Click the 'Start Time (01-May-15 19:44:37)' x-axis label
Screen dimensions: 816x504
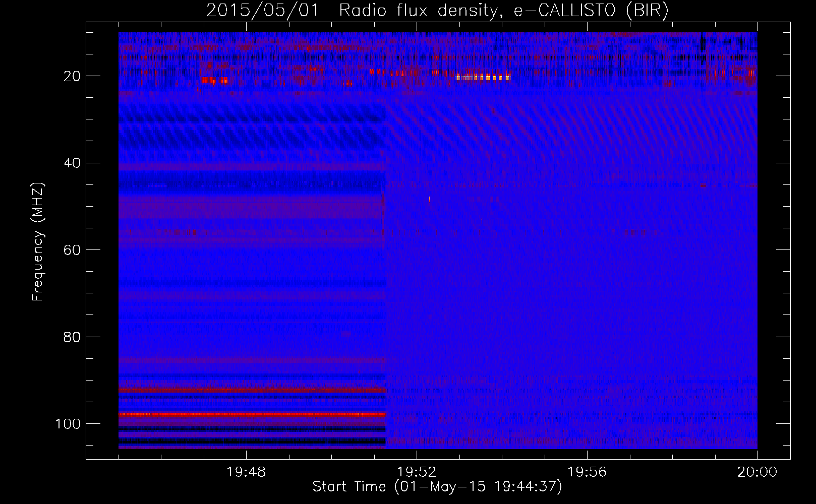437,487
